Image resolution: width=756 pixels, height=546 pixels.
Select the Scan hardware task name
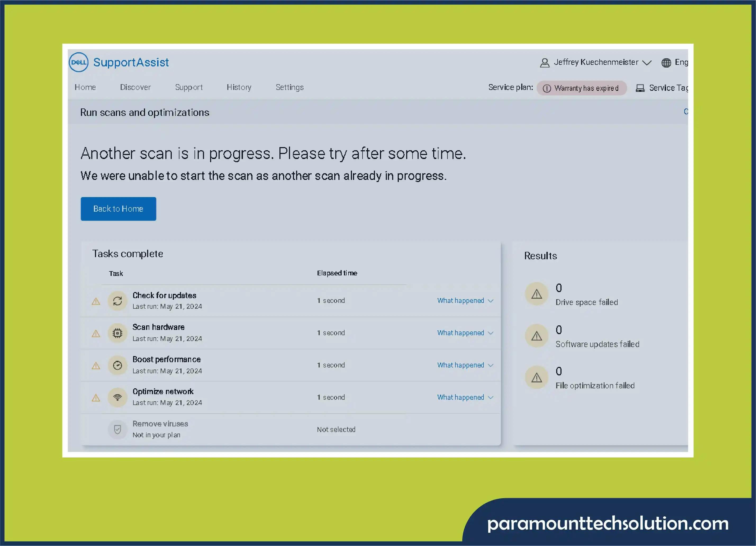[158, 327]
